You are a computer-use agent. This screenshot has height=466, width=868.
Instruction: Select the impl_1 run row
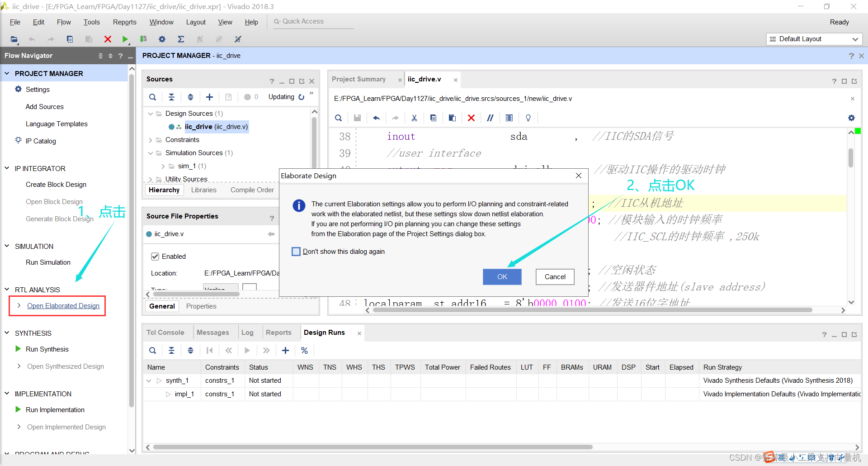502,394
